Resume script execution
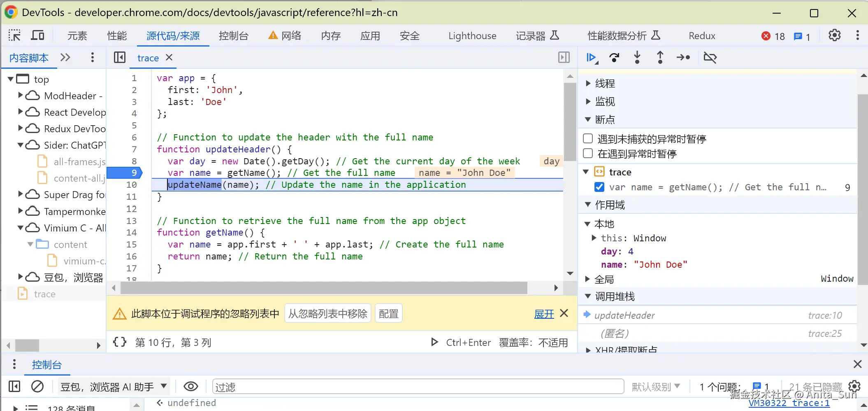Image resolution: width=868 pixels, height=411 pixels. [592, 58]
